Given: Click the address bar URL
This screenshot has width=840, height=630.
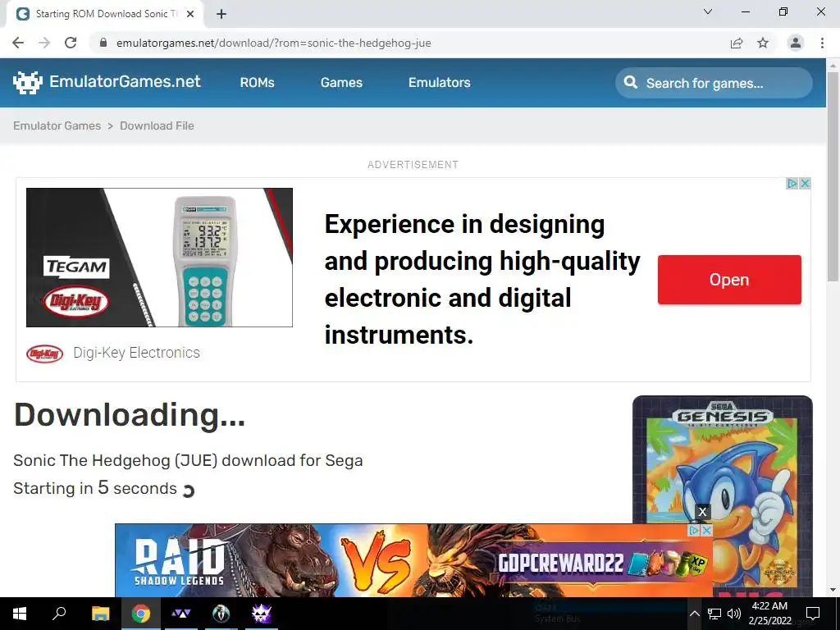Looking at the screenshot, I should 274,43.
